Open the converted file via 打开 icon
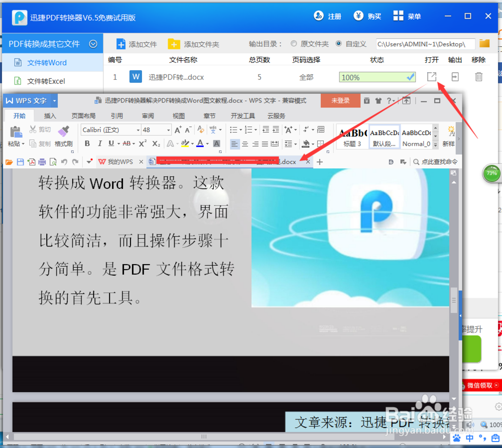502x448 pixels. 432,77
